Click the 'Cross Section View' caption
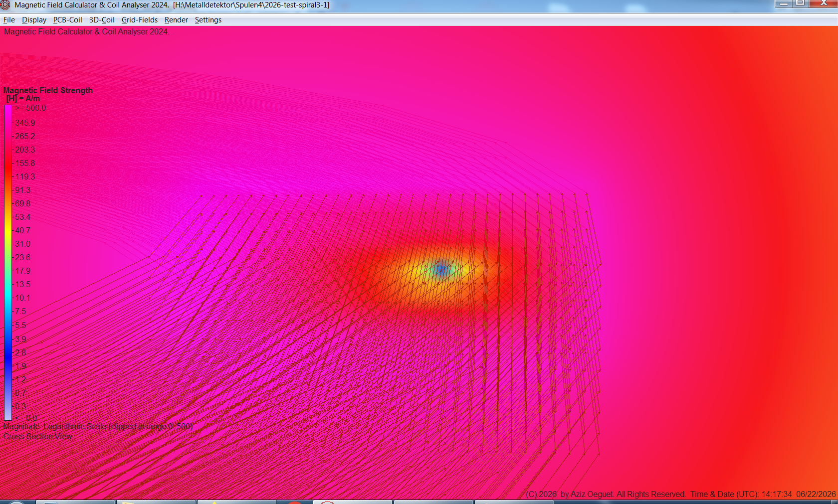This screenshot has width=838, height=504. [x=37, y=436]
